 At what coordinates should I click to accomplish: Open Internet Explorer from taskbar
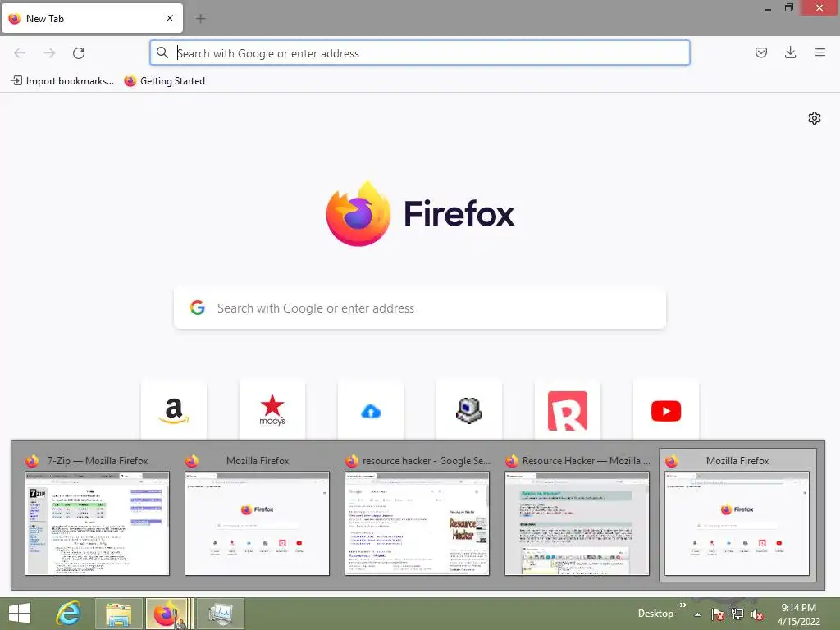click(69, 614)
